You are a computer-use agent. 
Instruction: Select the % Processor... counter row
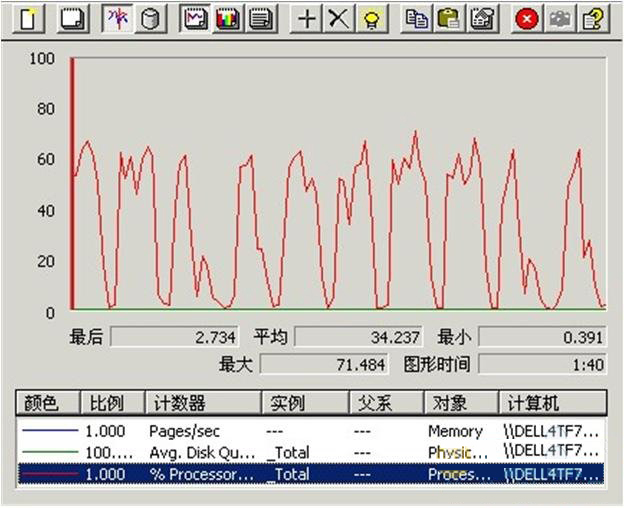pyautogui.click(x=311, y=474)
